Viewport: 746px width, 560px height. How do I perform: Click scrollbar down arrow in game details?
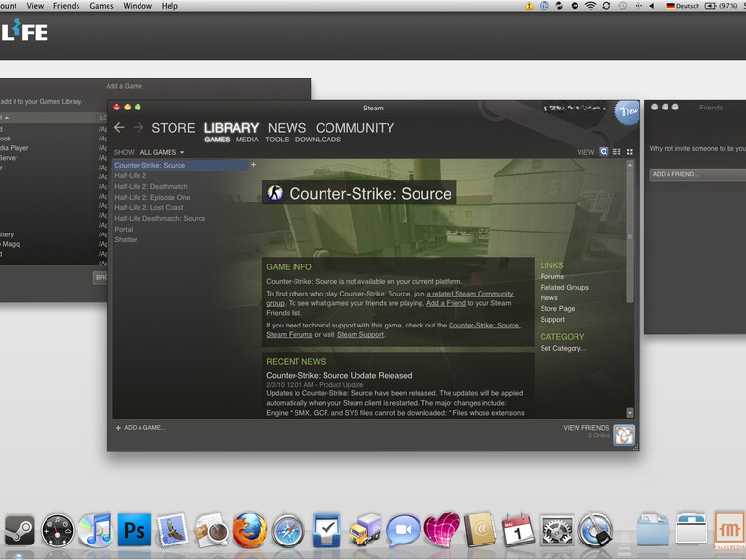(x=630, y=412)
